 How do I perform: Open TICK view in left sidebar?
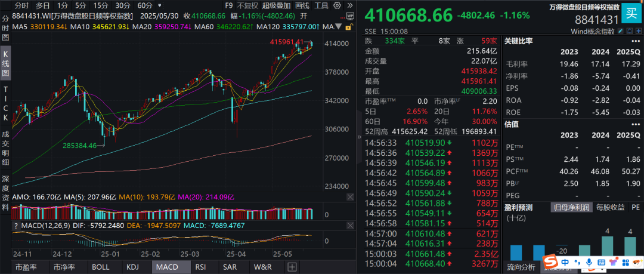[x=6, y=104]
